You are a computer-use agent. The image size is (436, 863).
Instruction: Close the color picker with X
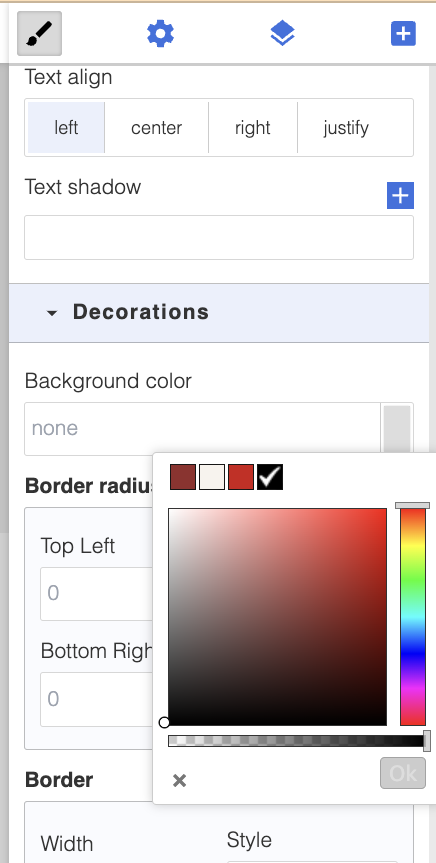pos(179,780)
